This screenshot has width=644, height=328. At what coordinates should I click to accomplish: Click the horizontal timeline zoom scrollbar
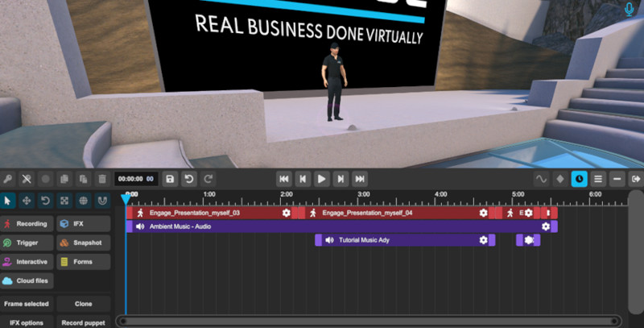click(x=370, y=321)
